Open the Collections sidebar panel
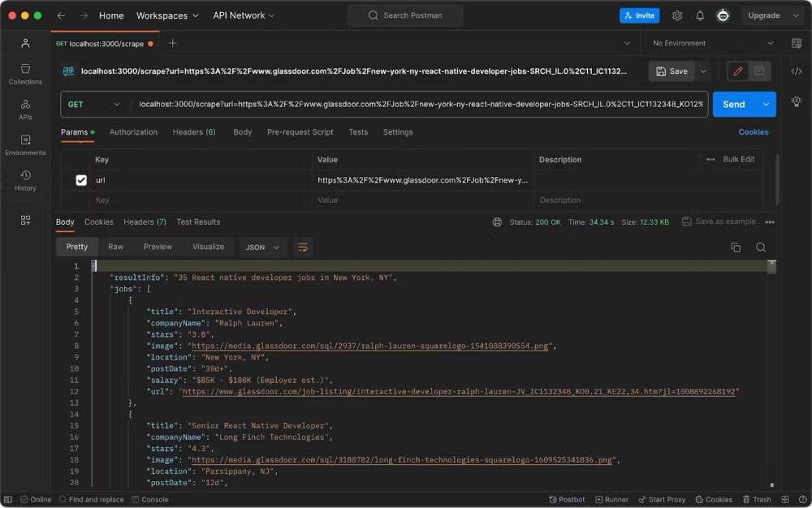This screenshot has height=508, width=812. (25, 74)
